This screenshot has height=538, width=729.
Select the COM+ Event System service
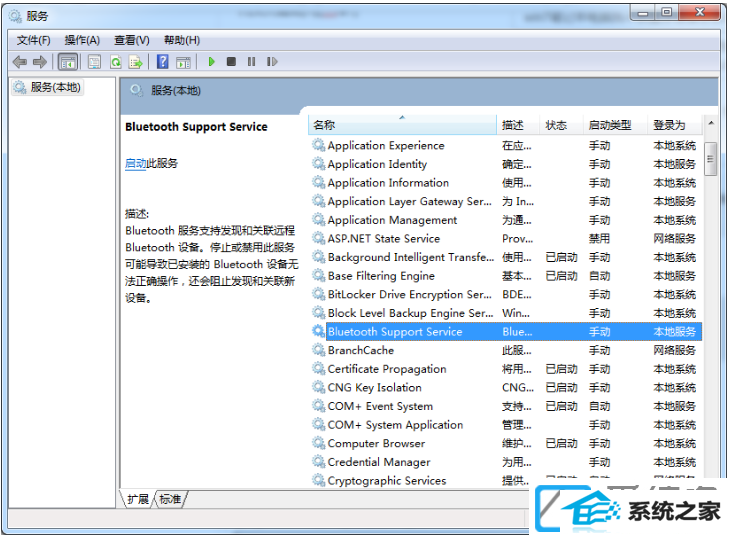click(506, 406)
